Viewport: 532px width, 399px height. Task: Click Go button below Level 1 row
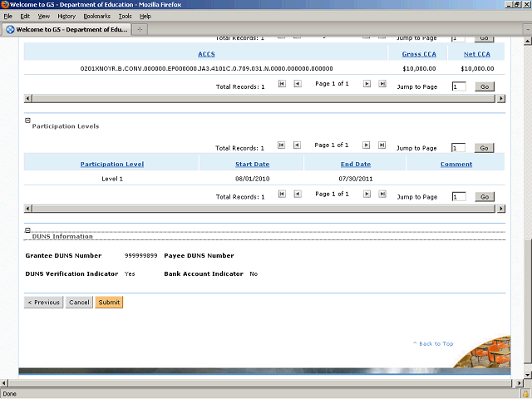485,197
